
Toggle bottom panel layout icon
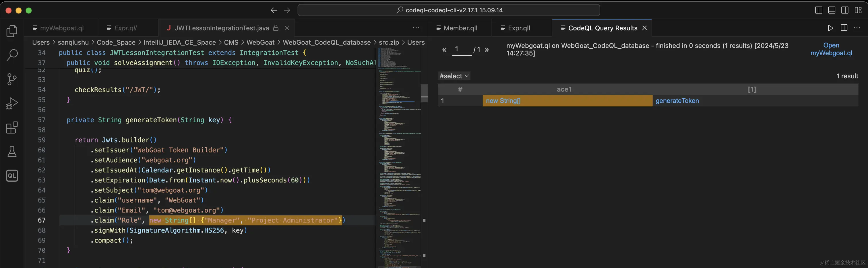pos(832,10)
